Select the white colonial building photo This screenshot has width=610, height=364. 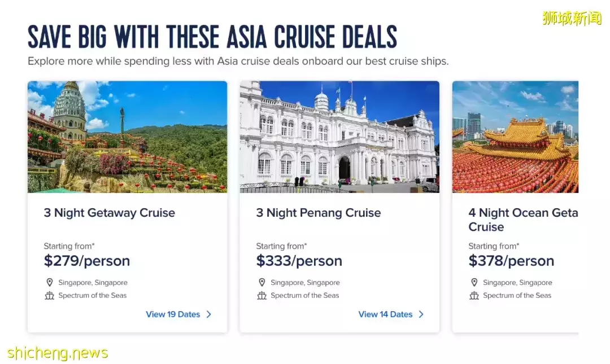(339, 137)
